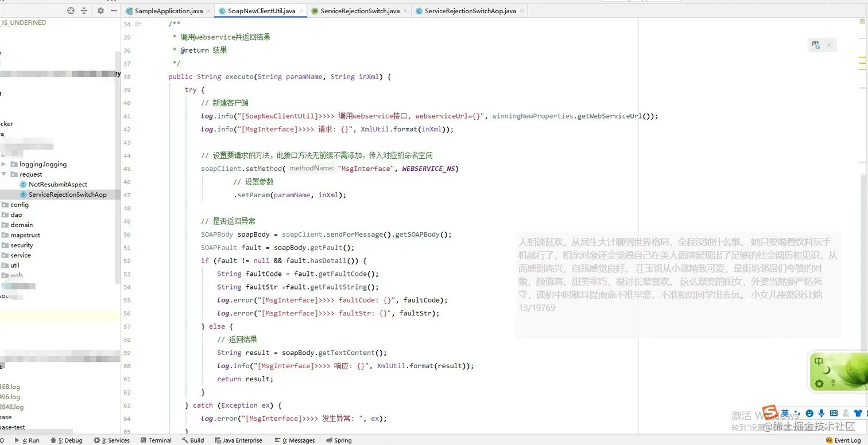Screen dimensions: 868x445
Task: Open settings gear on green widget
Action: click(820, 383)
